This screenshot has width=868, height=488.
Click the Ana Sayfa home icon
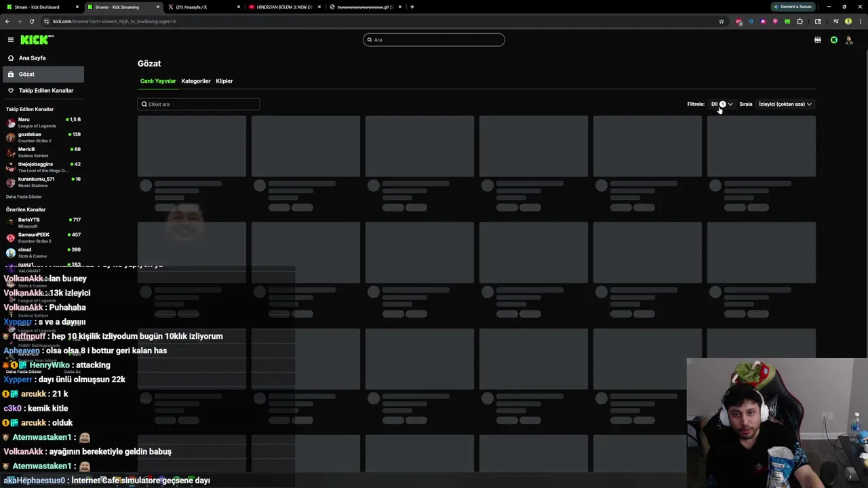click(11, 58)
